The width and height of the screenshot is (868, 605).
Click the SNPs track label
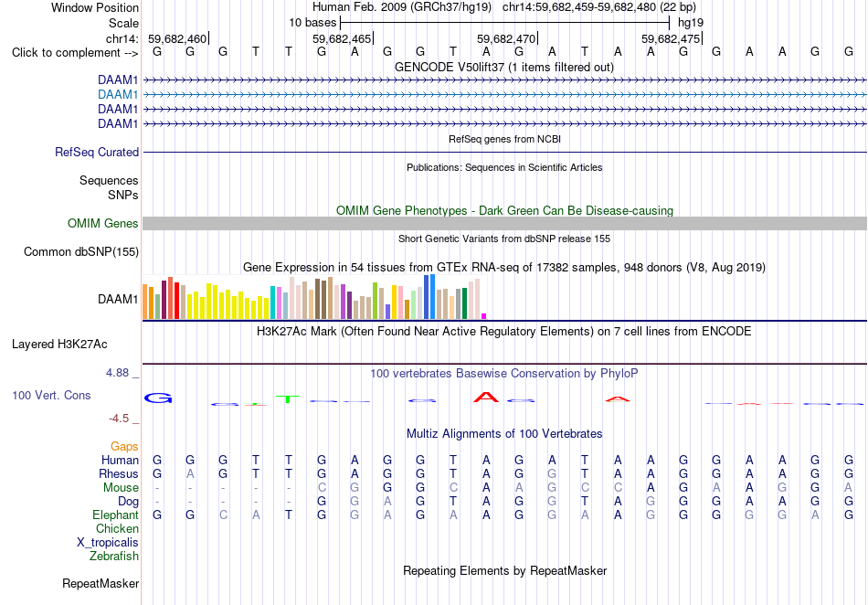[123, 195]
